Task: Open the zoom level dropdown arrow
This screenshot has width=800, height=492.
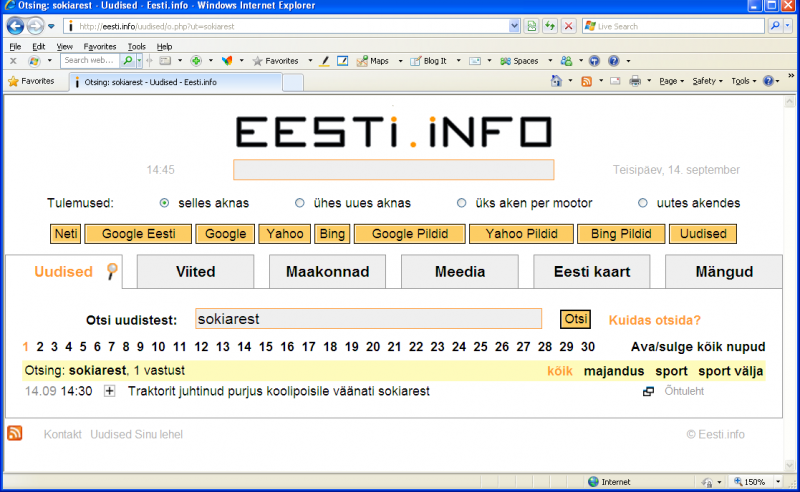Action: coord(778,481)
